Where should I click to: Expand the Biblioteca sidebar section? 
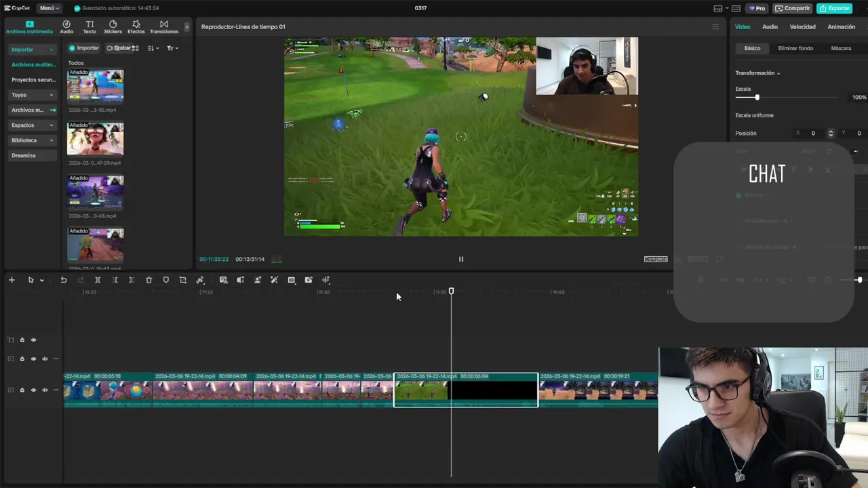pos(52,140)
